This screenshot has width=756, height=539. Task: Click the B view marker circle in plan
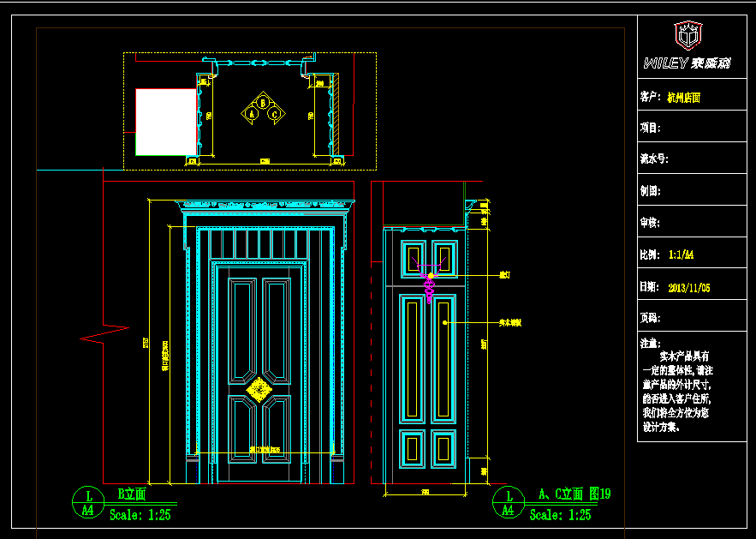click(x=264, y=102)
